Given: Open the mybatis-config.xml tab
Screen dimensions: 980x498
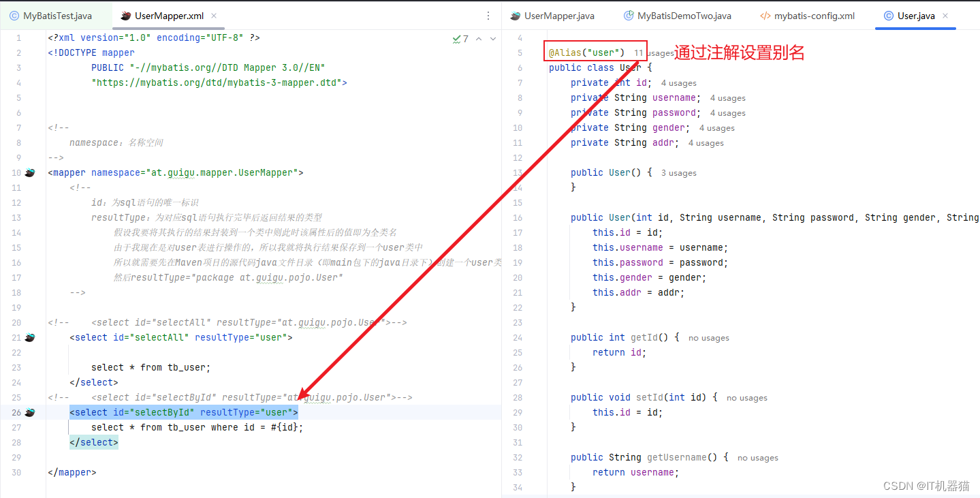Looking at the screenshot, I should point(815,16).
